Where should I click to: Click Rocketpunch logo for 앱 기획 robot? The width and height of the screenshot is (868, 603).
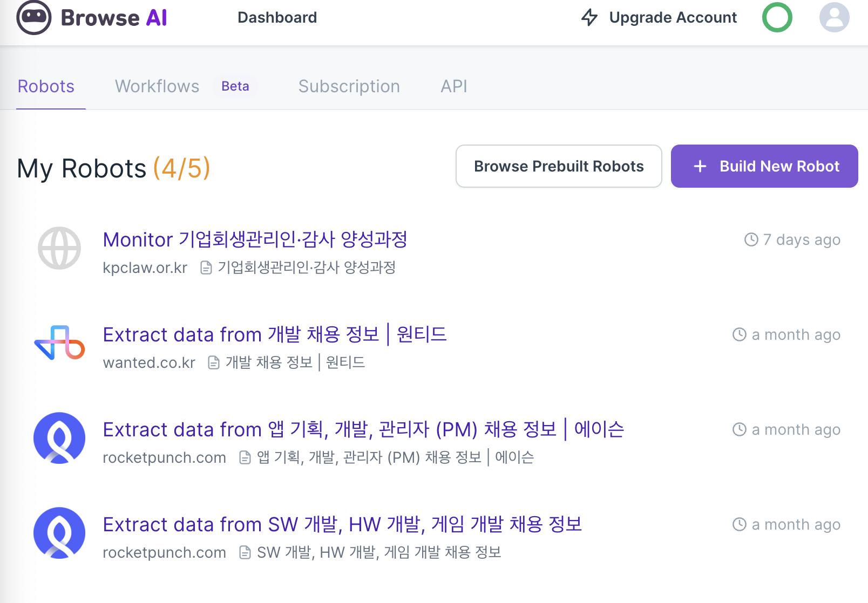(59, 438)
